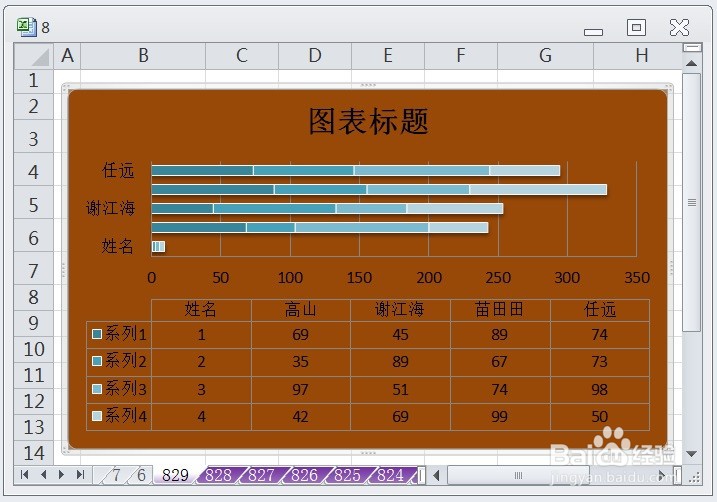The width and height of the screenshot is (717, 502).
Task: Click the 苗田田 header in data table
Action: tap(499, 310)
